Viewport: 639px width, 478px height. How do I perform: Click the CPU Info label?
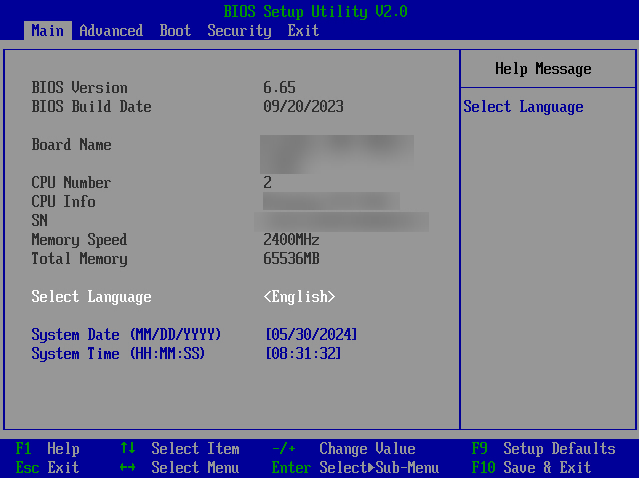[x=64, y=201]
